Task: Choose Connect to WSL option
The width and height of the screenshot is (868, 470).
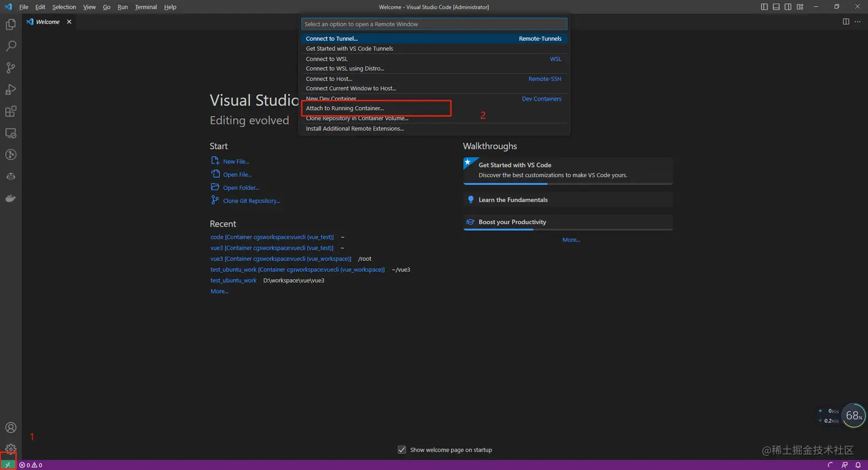Action: pyautogui.click(x=434, y=59)
